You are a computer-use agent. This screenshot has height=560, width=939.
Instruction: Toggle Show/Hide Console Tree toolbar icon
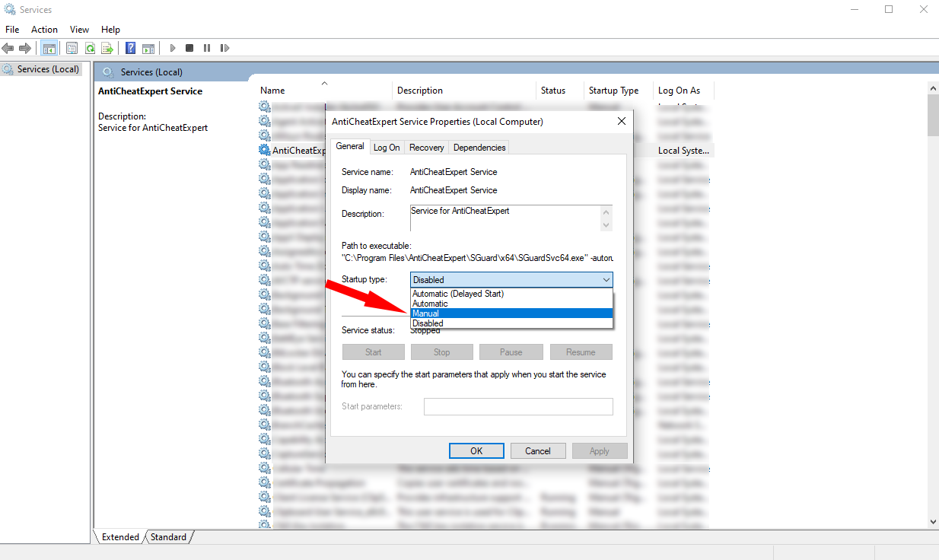49,48
